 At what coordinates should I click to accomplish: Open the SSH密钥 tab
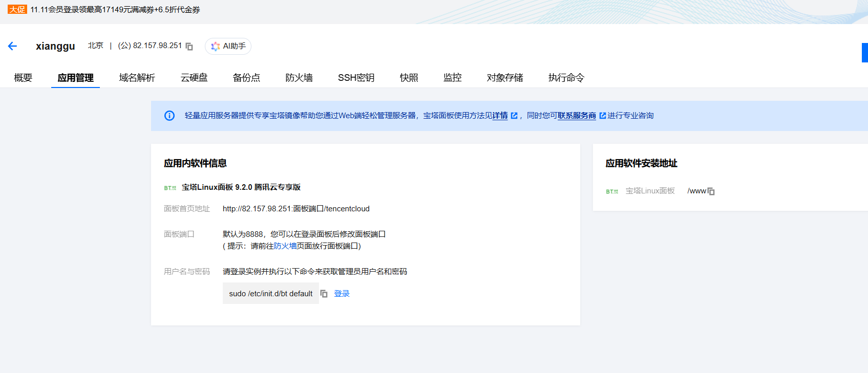click(356, 78)
